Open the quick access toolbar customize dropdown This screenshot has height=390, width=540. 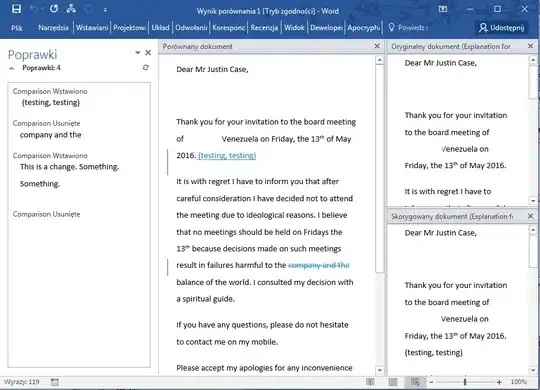point(105,10)
